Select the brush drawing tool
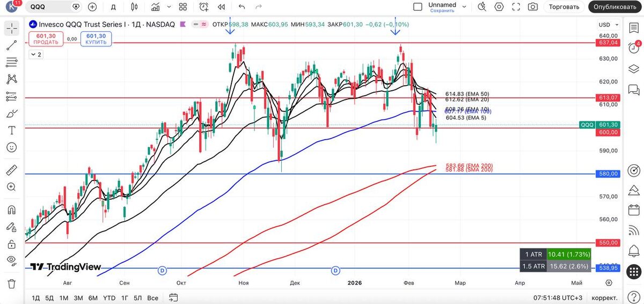644x304 pixels. point(11,114)
